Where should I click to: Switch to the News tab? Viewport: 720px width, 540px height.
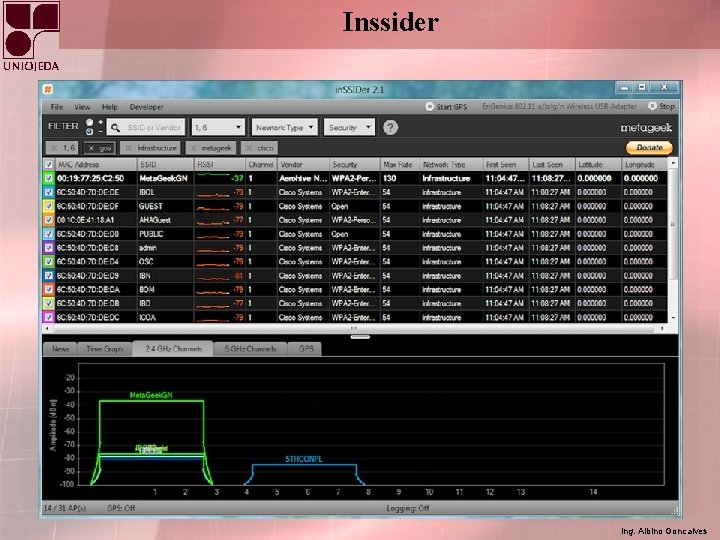coord(60,349)
